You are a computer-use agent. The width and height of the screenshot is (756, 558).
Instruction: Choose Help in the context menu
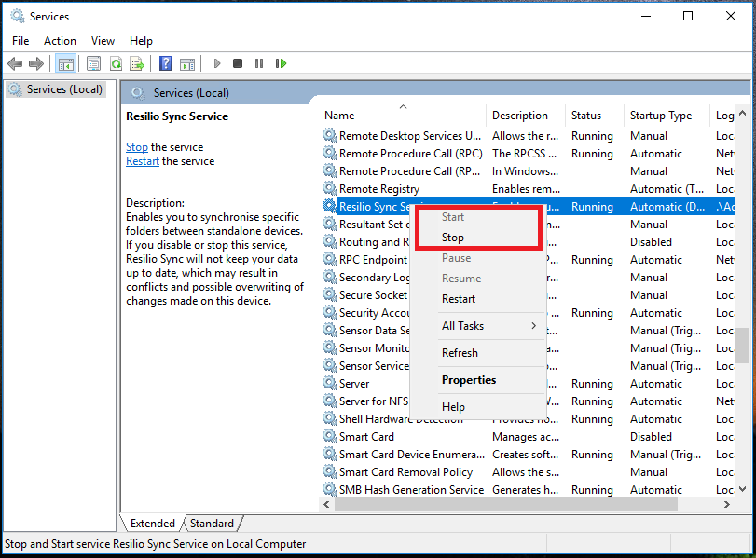pos(478,407)
